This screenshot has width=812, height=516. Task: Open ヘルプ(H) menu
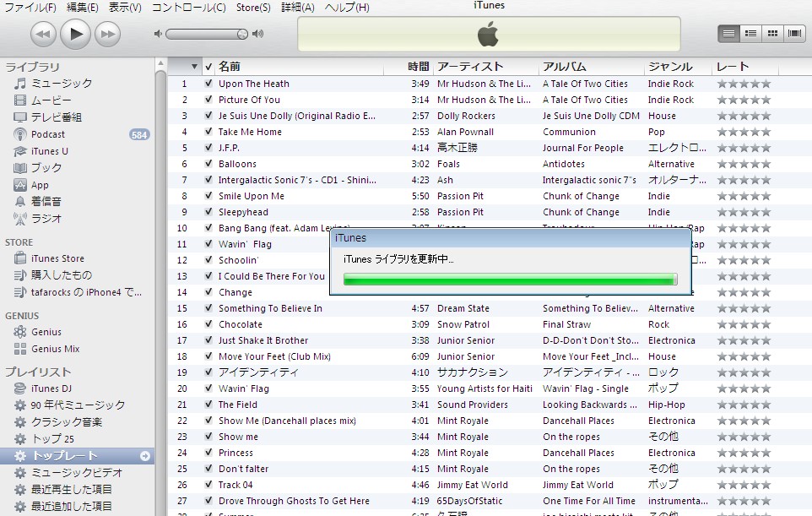(x=347, y=8)
